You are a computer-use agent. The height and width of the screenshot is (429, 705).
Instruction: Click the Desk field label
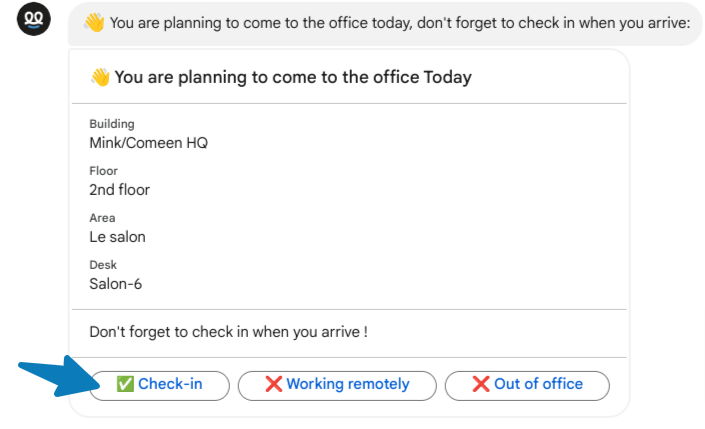point(103,265)
